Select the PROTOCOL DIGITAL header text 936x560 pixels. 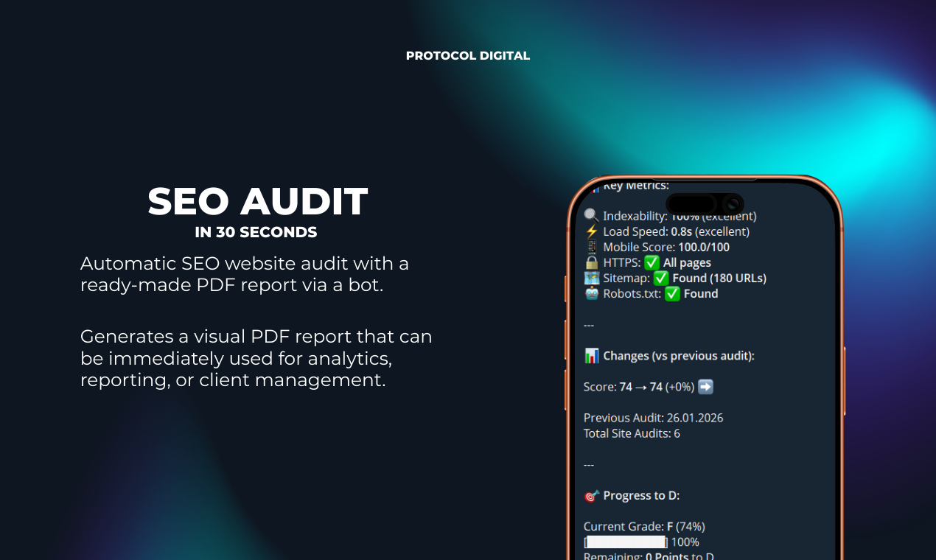pos(468,55)
